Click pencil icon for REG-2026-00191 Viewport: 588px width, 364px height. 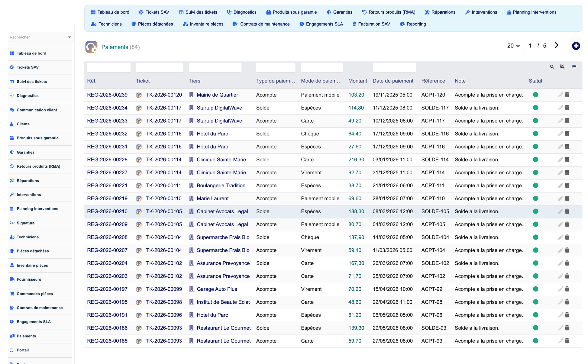pyautogui.click(x=561, y=315)
